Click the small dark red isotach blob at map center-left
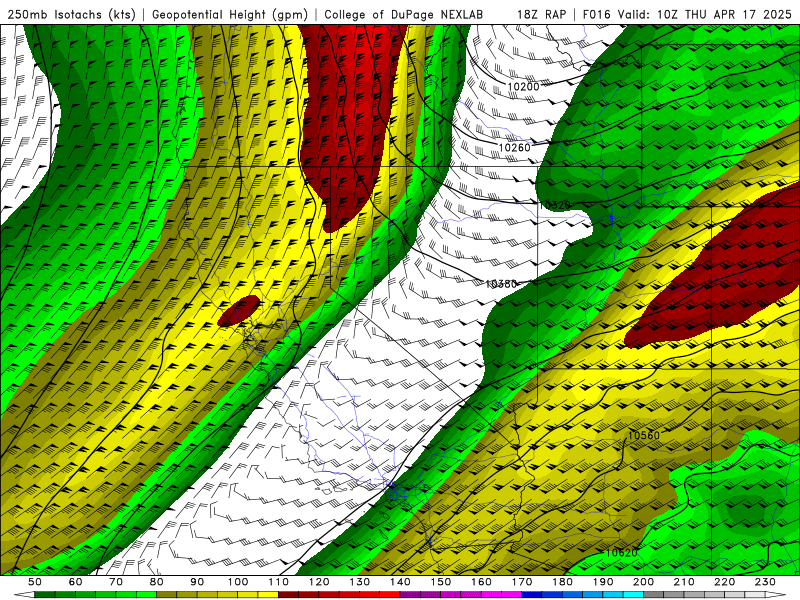This screenshot has width=800, height=600. 239,311
